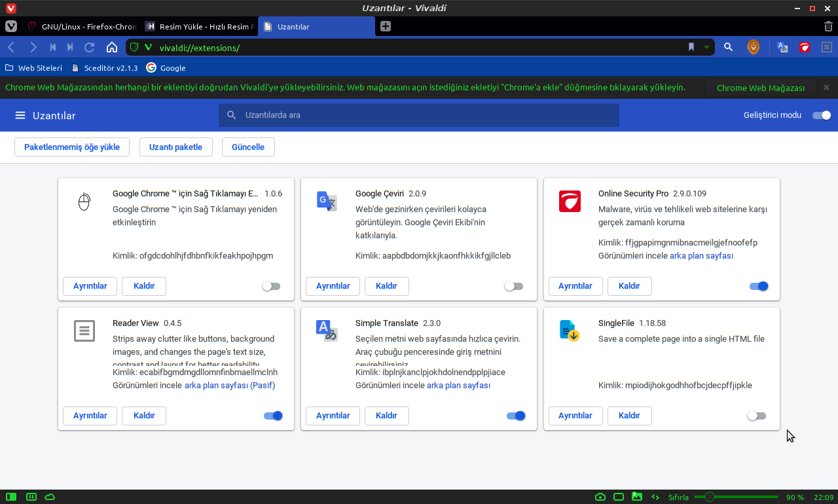This screenshot has height=504, width=838.
Task: Disable Reader View extension toggle
Action: (x=273, y=416)
